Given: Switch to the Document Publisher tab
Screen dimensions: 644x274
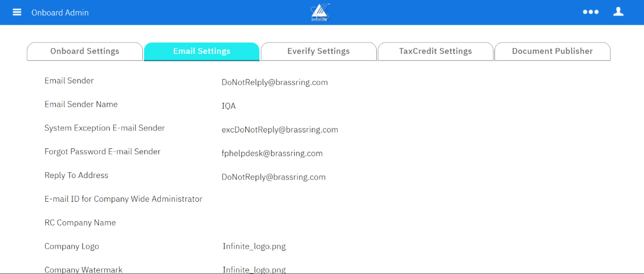Looking at the screenshot, I should pyautogui.click(x=552, y=51).
